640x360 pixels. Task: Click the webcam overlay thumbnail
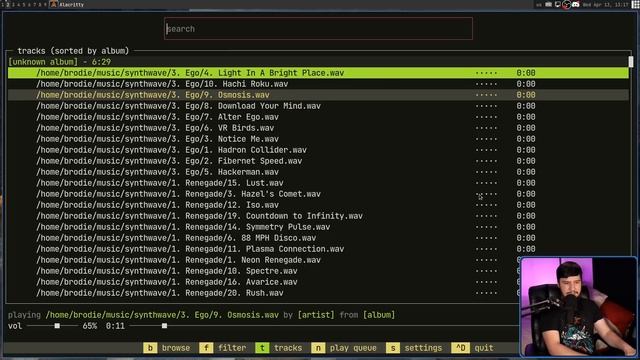pos(578,307)
